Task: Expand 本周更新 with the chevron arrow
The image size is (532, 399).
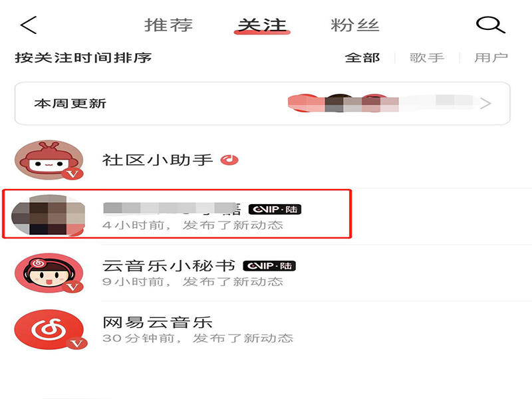Action: 485,103
